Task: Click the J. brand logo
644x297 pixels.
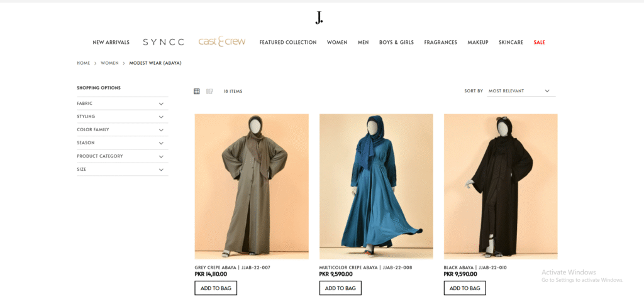Action: [319, 18]
